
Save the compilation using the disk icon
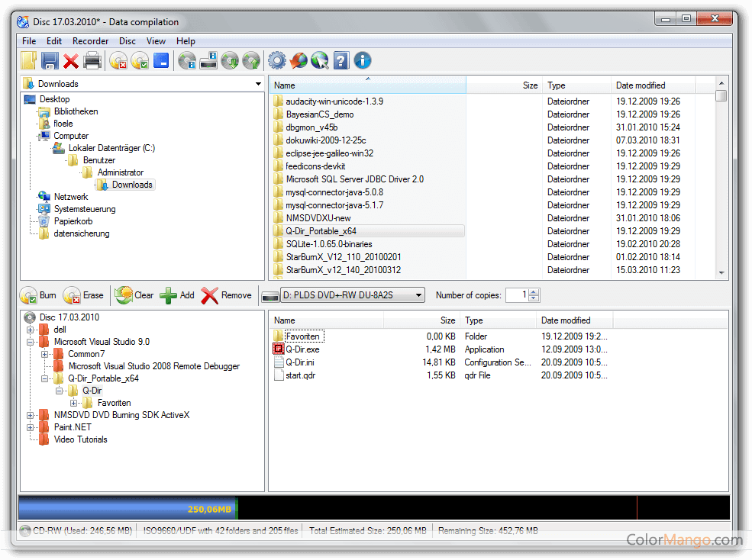coord(49,60)
